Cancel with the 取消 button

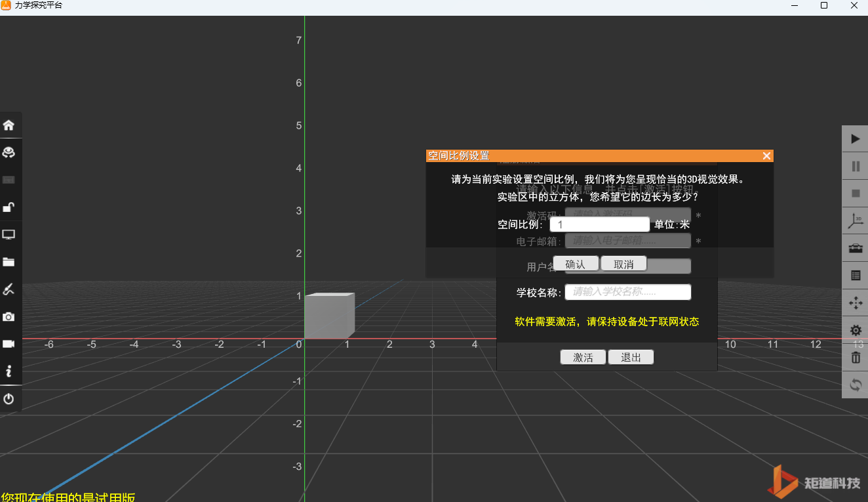pos(623,264)
